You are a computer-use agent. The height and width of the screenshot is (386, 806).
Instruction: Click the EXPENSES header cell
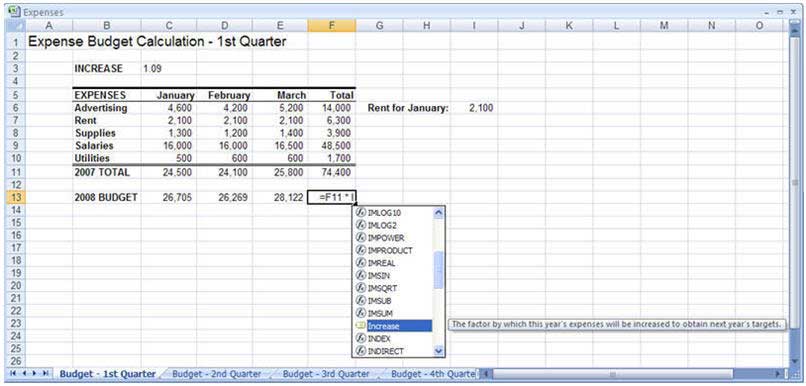click(x=107, y=96)
